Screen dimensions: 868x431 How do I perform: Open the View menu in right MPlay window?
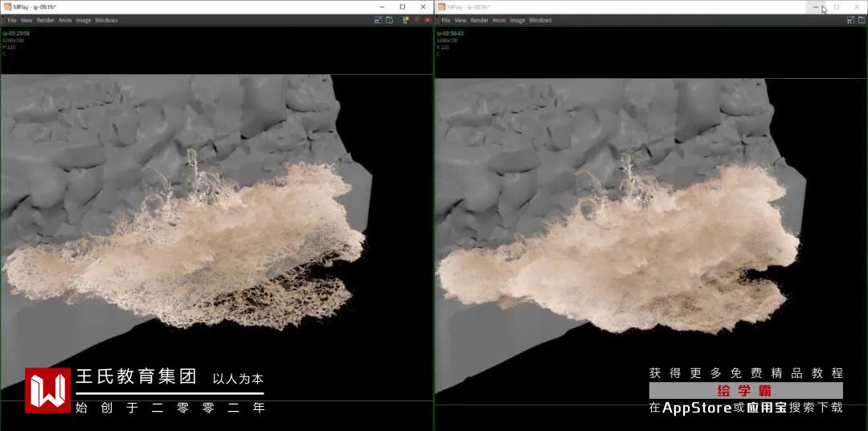(461, 20)
